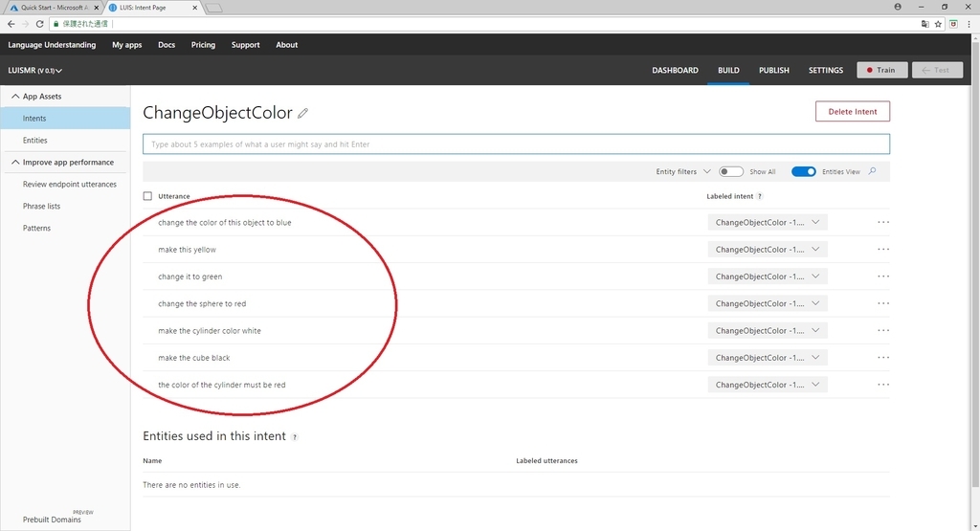Open About in the top menu
This screenshot has height=531, width=980.
tap(287, 45)
